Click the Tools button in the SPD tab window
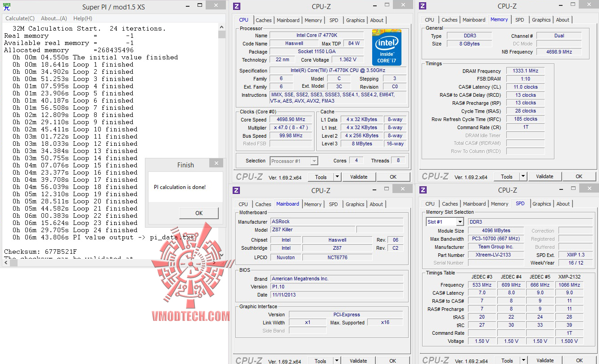This screenshot has width=599, height=364. pyautogui.click(x=507, y=360)
